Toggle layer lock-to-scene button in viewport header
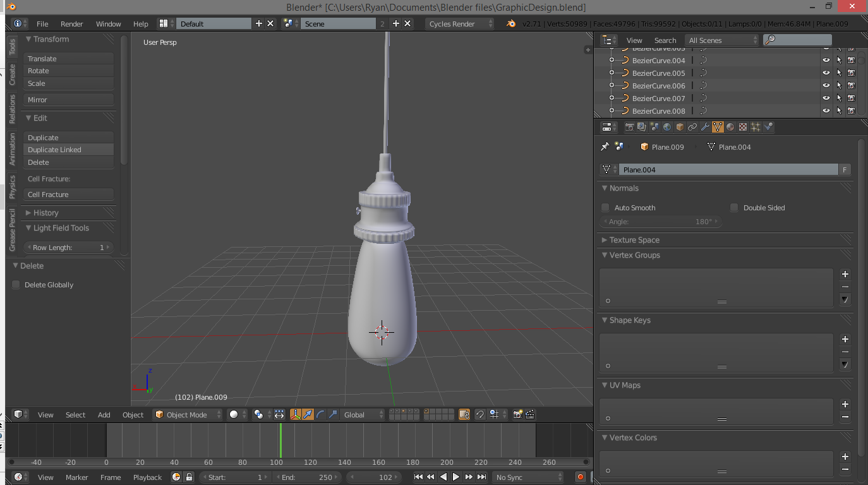This screenshot has height=485, width=868. (x=464, y=414)
